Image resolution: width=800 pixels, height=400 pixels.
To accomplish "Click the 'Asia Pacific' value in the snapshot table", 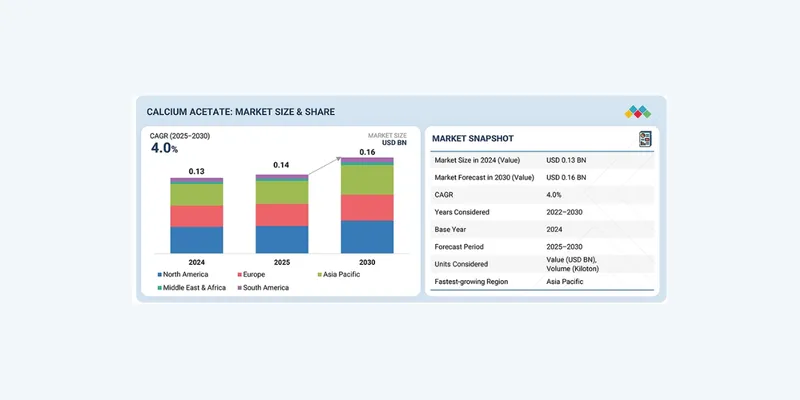I will (x=565, y=282).
